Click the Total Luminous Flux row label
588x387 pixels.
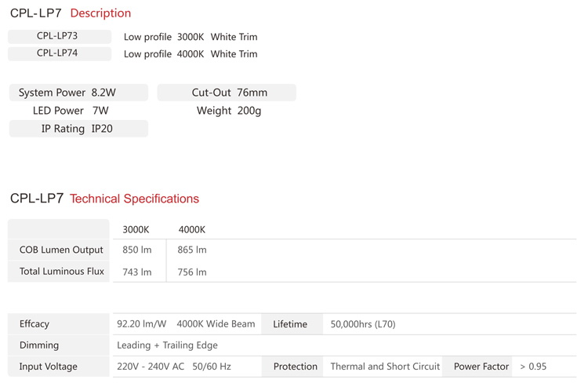61,272
